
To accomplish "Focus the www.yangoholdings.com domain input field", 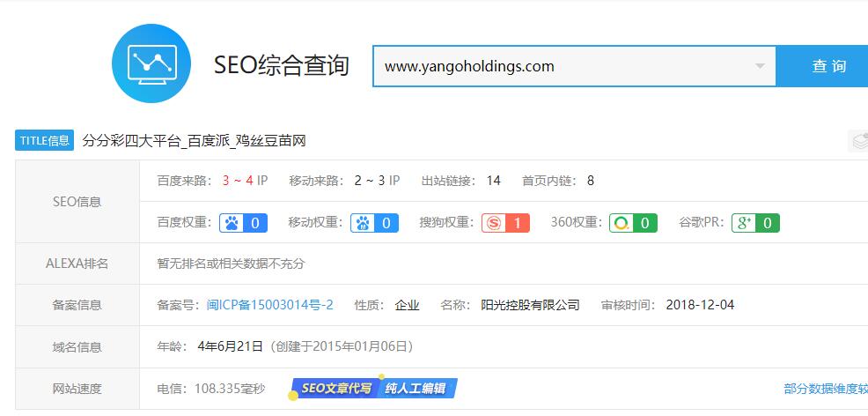I will pyautogui.click(x=574, y=66).
